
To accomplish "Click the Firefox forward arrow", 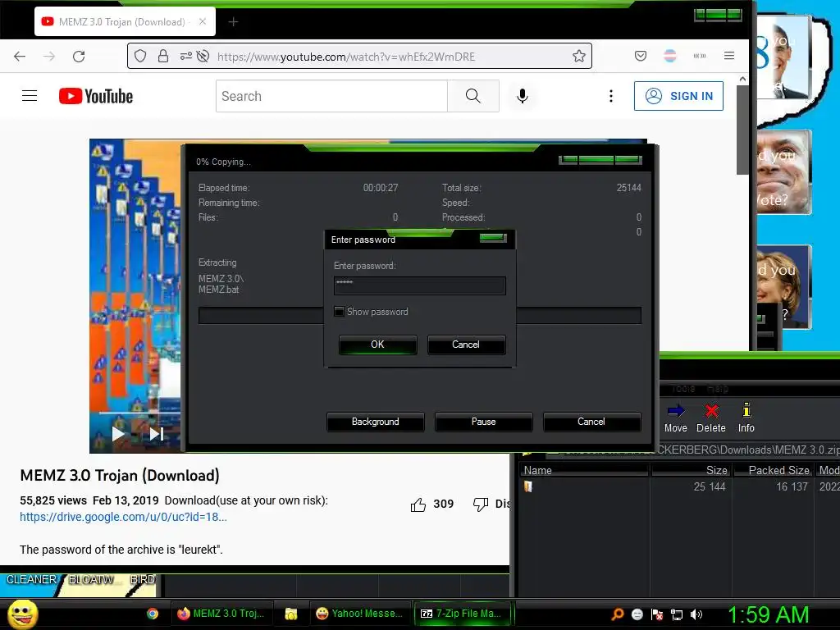I will (x=48, y=57).
